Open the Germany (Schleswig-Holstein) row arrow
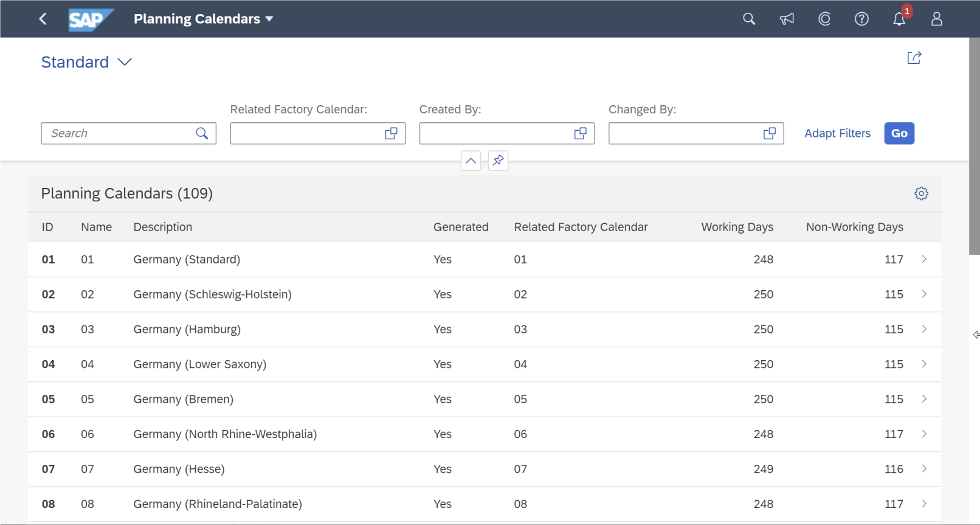The height and width of the screenshot is (525, 980). (924, 294)
